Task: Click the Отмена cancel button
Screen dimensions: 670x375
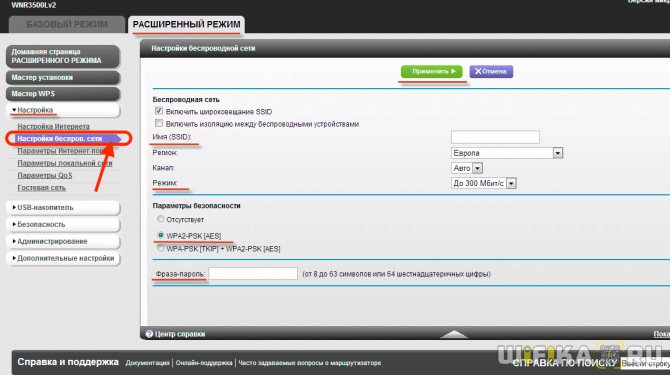Action: tap(491, 71)
